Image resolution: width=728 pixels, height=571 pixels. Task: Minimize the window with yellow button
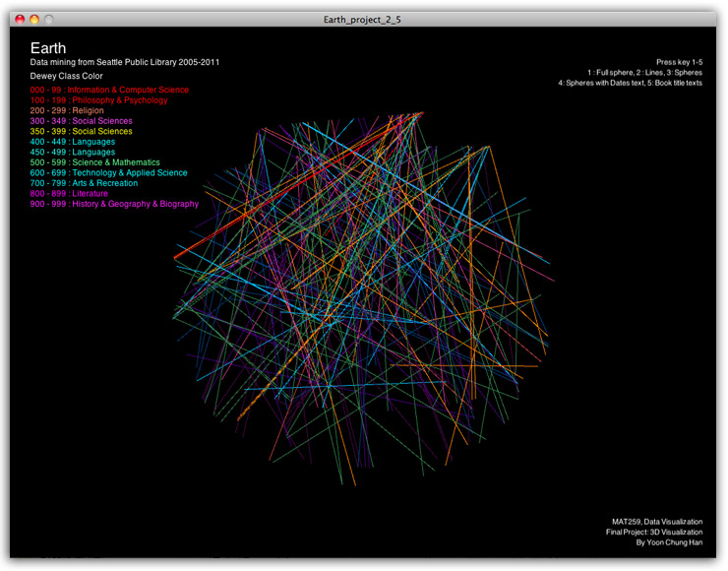coord(34,19)
